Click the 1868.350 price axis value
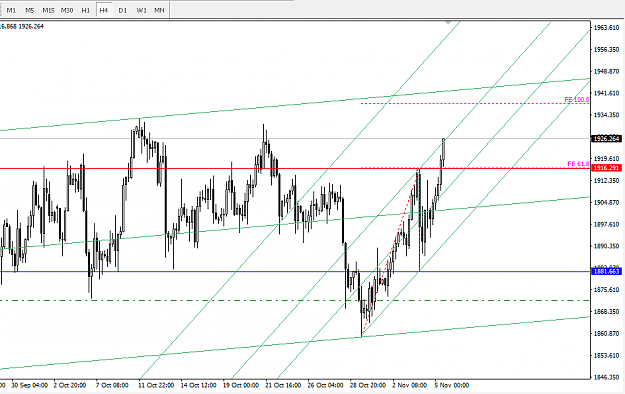625x394 pixels. (x=606, y=311)
